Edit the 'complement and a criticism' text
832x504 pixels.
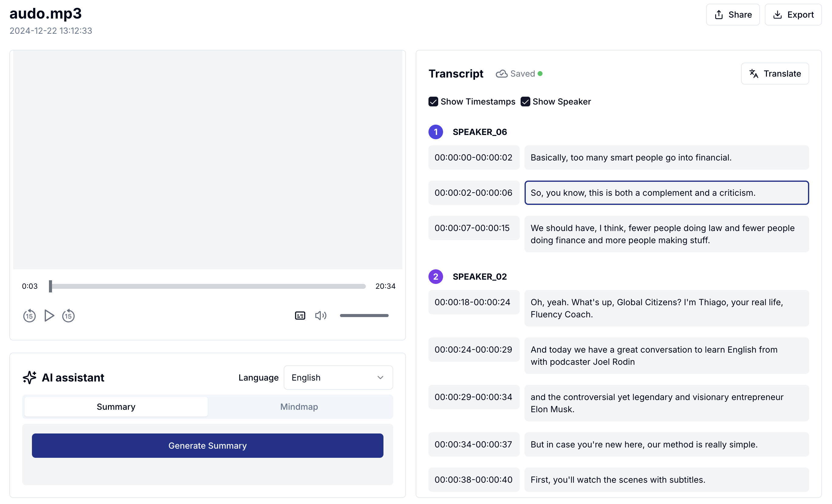(x=666, y=193)
